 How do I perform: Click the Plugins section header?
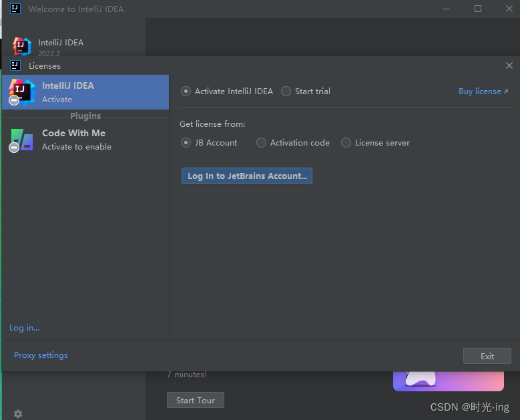[85, 116]
